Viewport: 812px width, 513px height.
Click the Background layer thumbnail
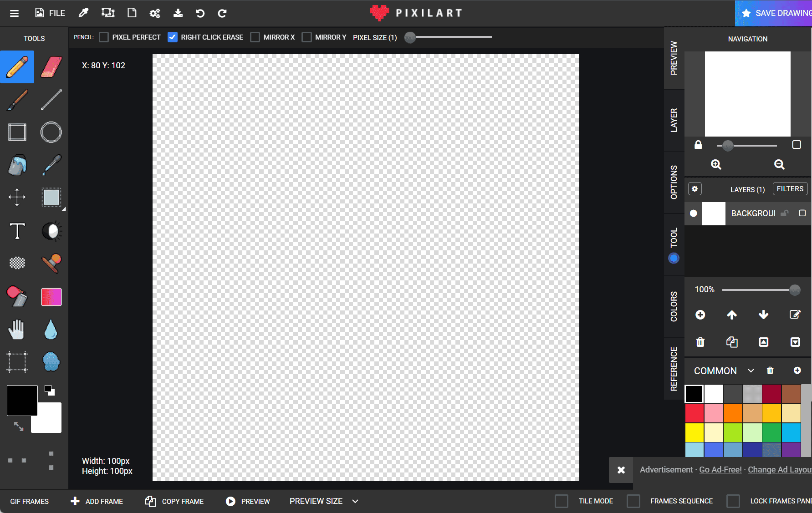tap(714, 213)
